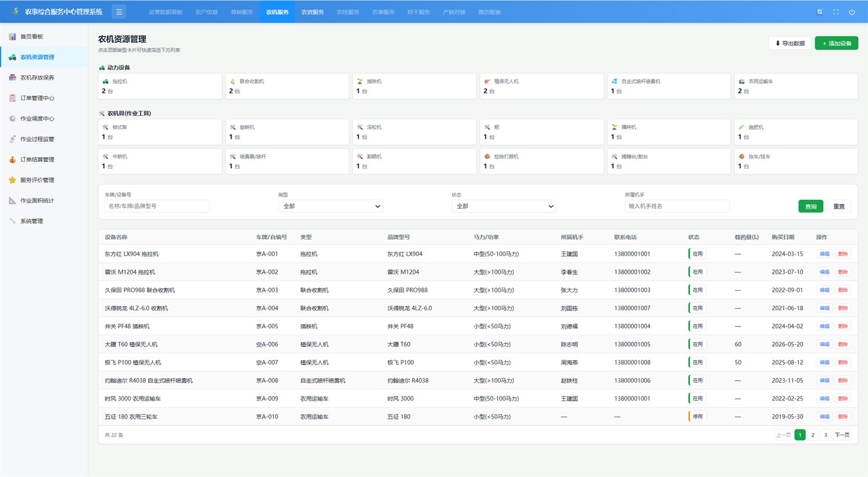Click 编辑 for 东方红 LX904 拖拉机

pyautogui.click(x=825, y=254)
